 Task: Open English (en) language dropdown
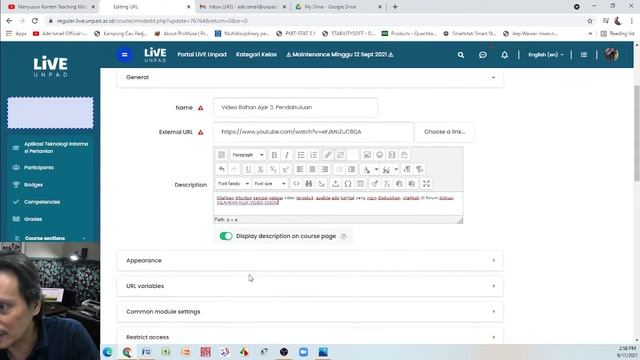tap(546, 55)
